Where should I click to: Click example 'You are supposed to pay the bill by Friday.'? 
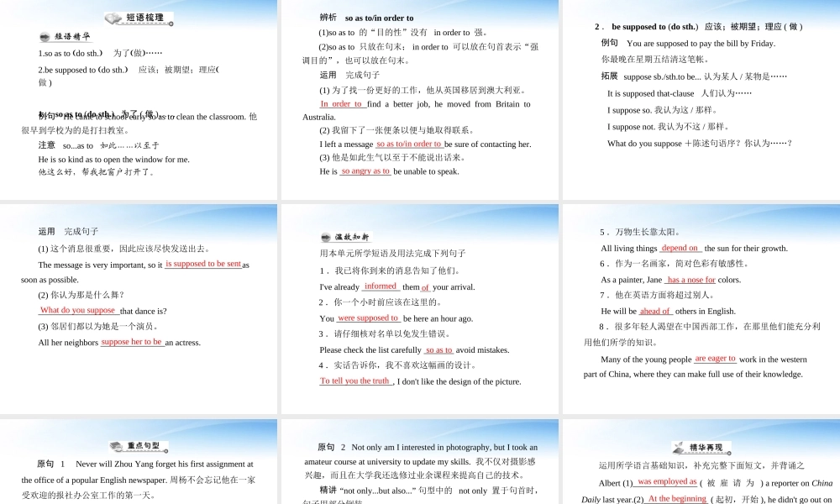click(x=701, y=44)
